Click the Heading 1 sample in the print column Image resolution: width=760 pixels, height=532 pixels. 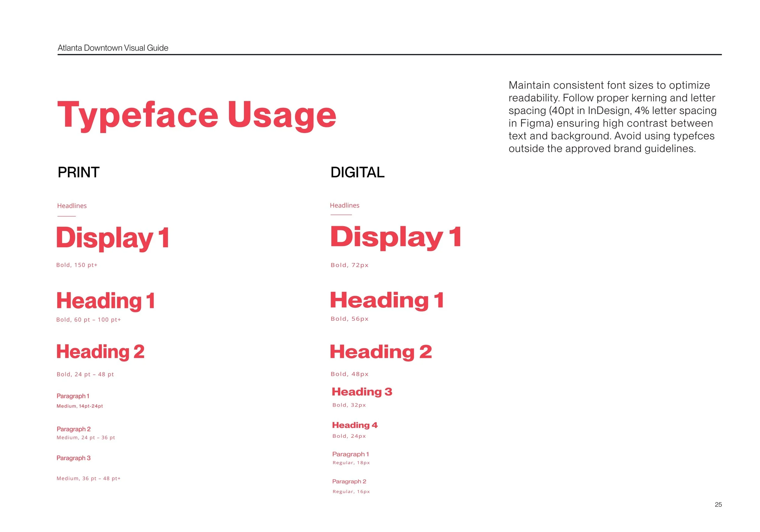[x=105, y=301]
